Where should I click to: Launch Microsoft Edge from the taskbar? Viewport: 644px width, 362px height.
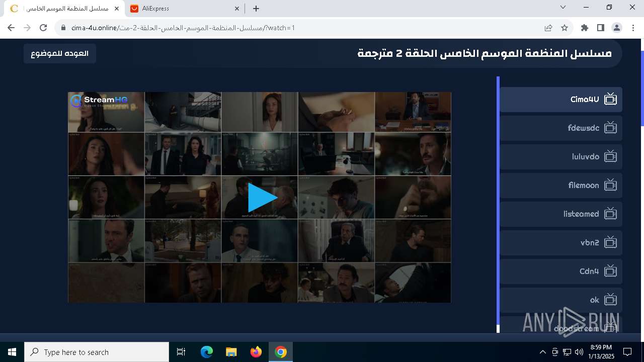(207, 352)
